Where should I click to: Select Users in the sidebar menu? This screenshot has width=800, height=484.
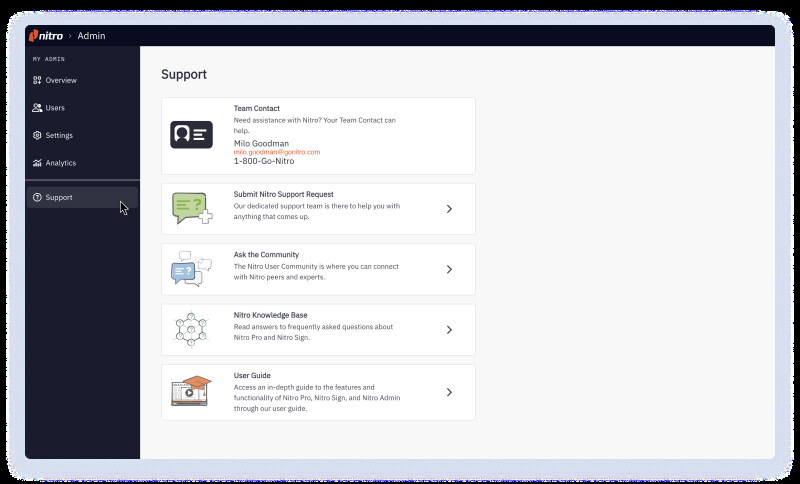click(x=55, y=108)
